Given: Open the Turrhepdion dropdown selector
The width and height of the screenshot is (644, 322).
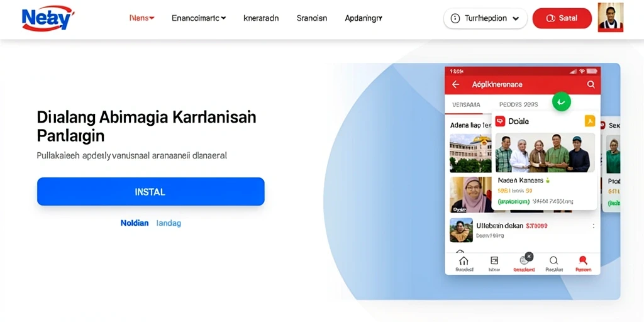Looking at the screenshot, I should pos(485,18).
